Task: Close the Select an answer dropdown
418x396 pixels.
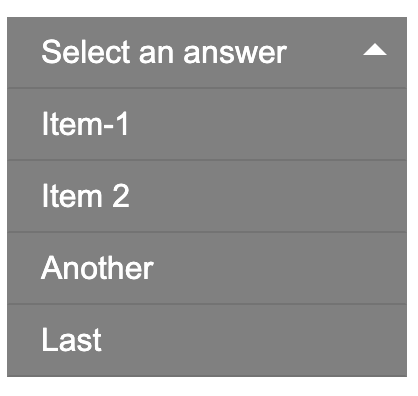Action: click(207, 53)
